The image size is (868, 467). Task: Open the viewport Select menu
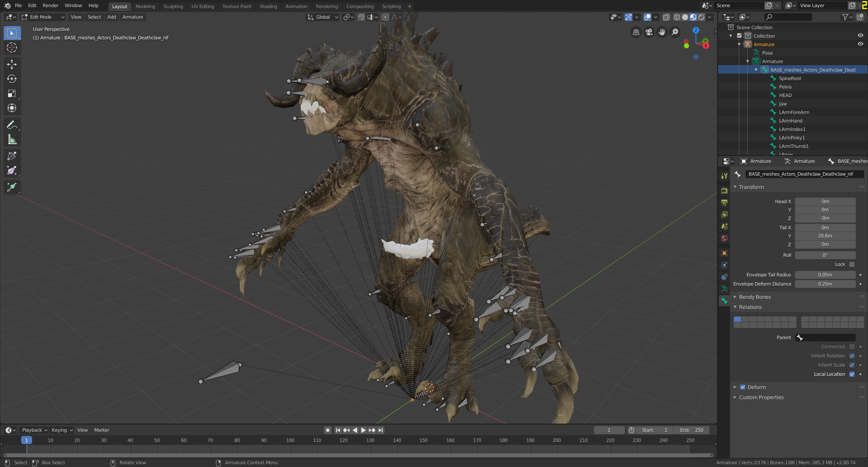[x=94, y=17]
